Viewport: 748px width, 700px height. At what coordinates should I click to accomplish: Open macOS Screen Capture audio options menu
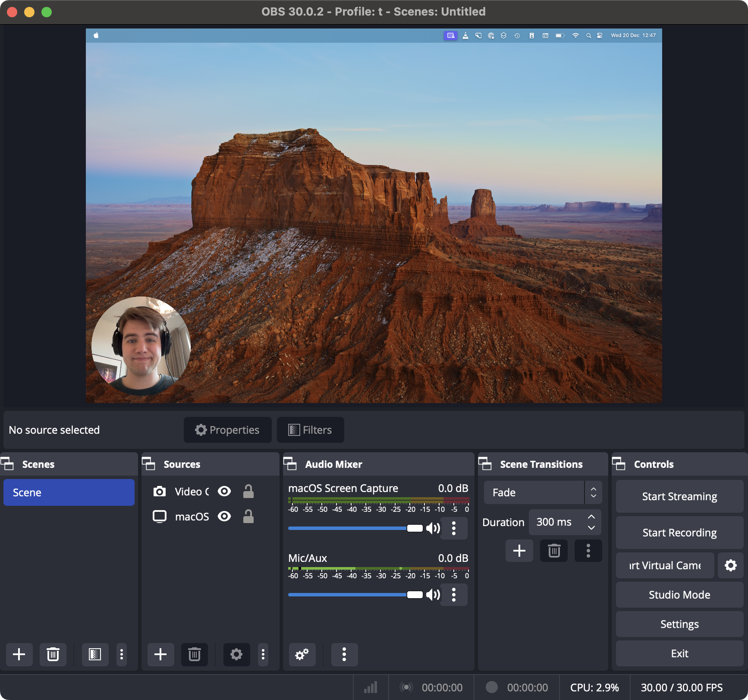click(454, 528)
